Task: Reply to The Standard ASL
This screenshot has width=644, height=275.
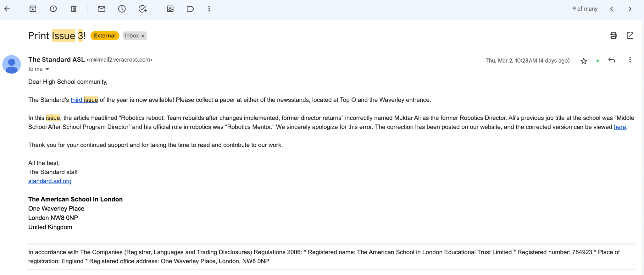Action: pyautogui.click(x=611, y=60)
